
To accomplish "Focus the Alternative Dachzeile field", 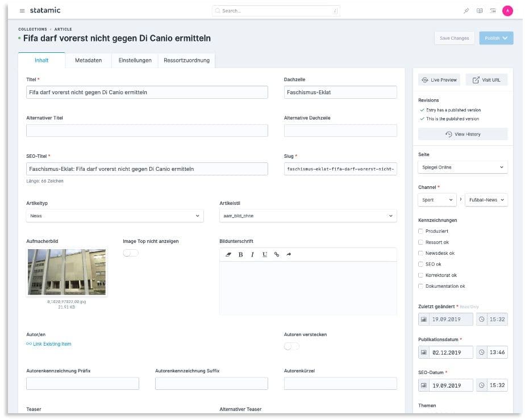I will click(x=340, y=131).
